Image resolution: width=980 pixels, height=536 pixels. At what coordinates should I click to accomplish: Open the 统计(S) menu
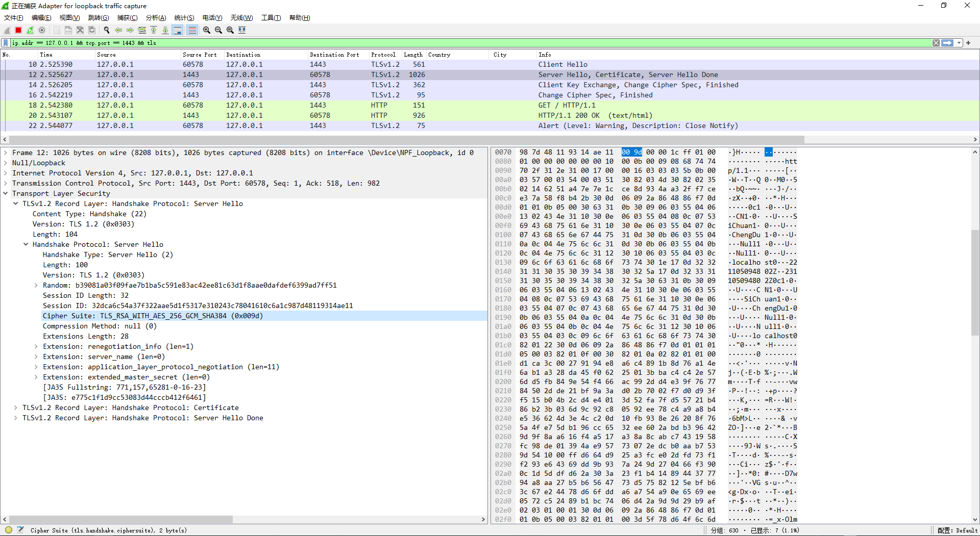[x=184, y=18]
